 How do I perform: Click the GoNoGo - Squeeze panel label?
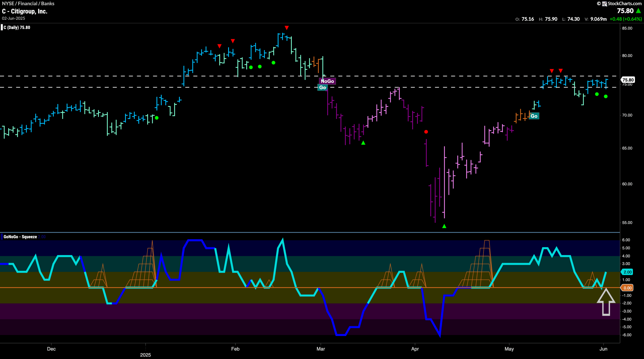click(20, 237)
